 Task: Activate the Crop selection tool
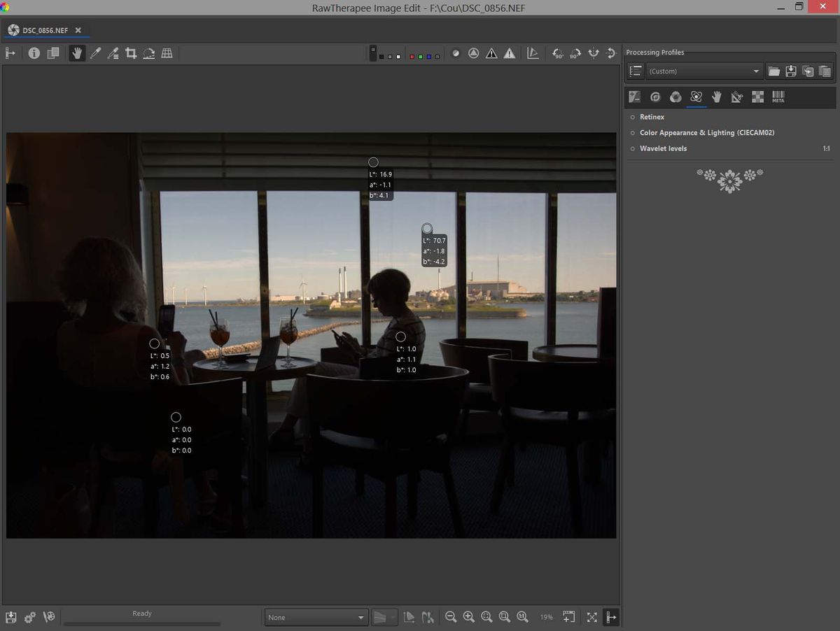(131, 53)
